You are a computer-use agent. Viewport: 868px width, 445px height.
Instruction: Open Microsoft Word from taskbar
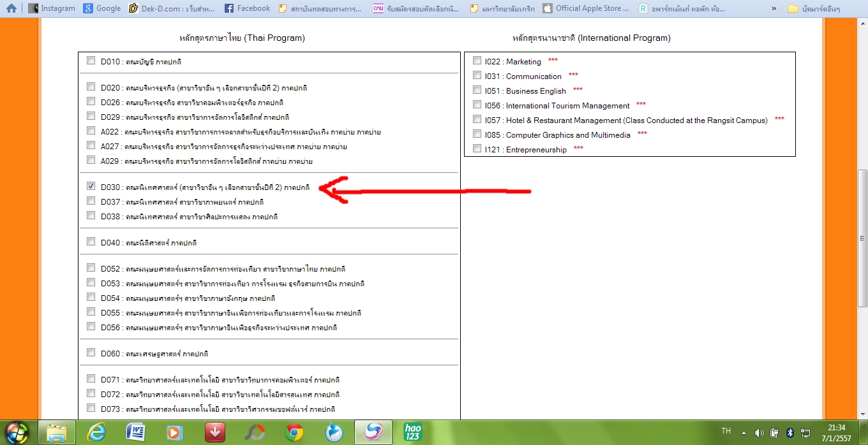point(135,432)
